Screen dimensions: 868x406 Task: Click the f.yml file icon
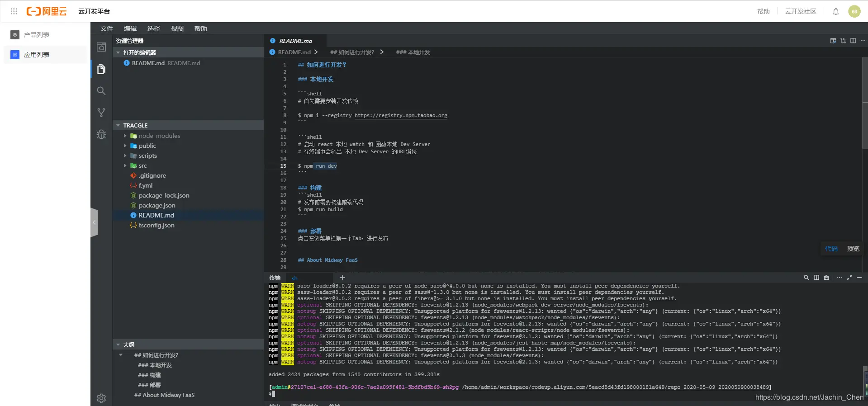pos(133,185)
